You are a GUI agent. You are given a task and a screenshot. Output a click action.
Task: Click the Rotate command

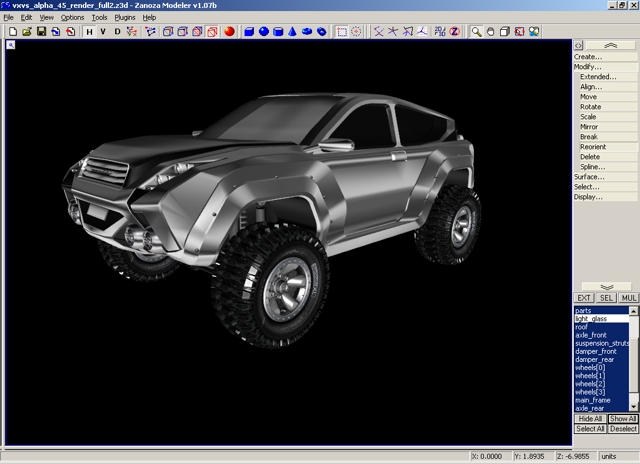(x=591, y=107)
